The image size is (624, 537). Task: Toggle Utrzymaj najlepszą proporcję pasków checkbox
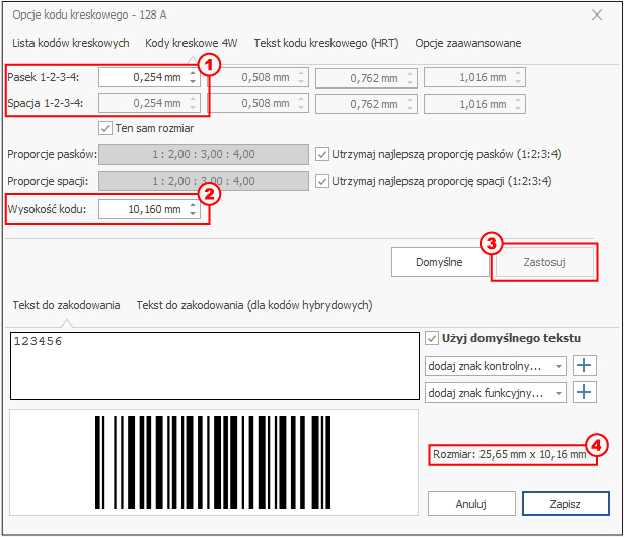322,154
